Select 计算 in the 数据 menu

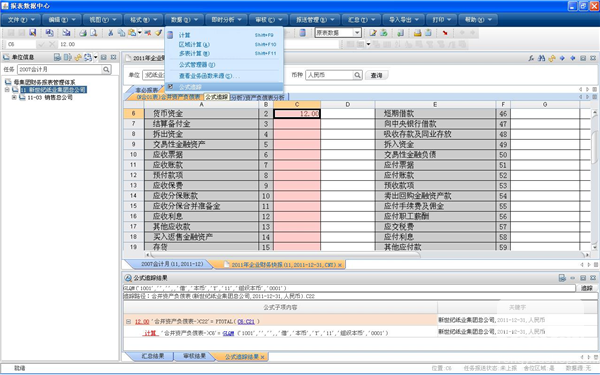(225, 35)
